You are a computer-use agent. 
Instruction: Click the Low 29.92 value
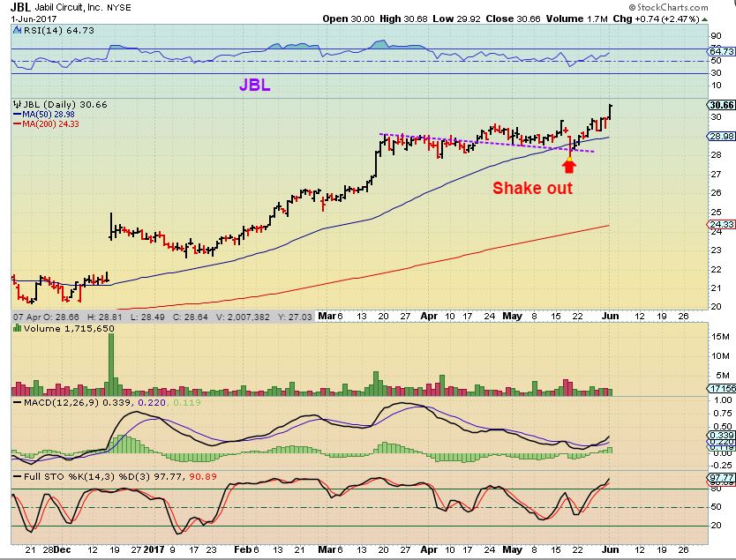[x=457, y=19]
